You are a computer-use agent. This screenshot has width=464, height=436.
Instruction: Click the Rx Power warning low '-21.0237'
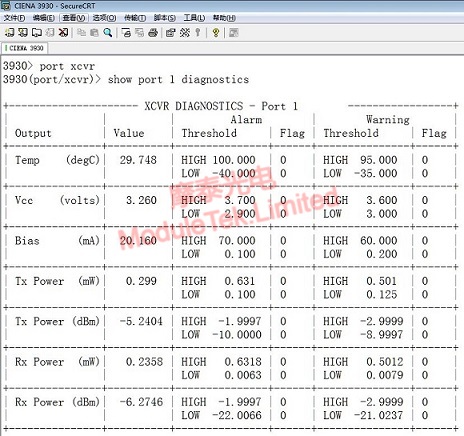(379, 415)
